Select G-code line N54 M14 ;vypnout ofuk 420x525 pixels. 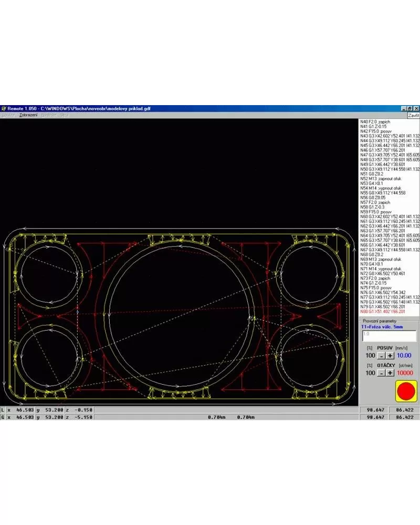point(381,188)
